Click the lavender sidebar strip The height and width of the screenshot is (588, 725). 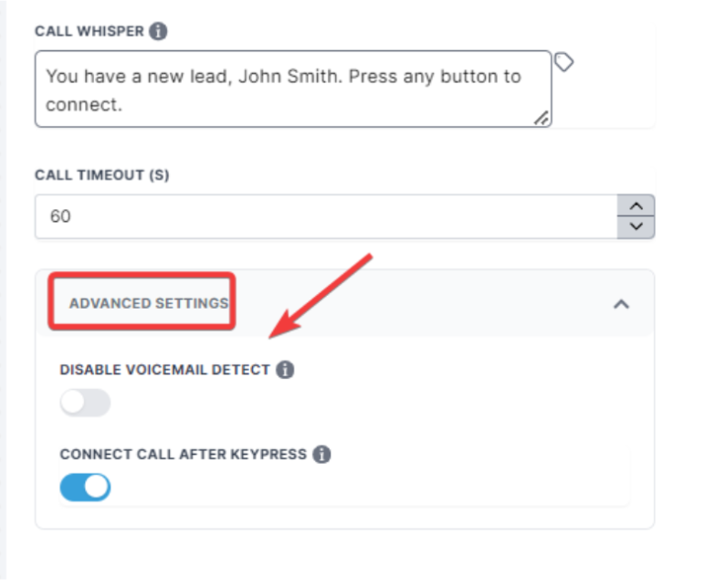point(3,292)
